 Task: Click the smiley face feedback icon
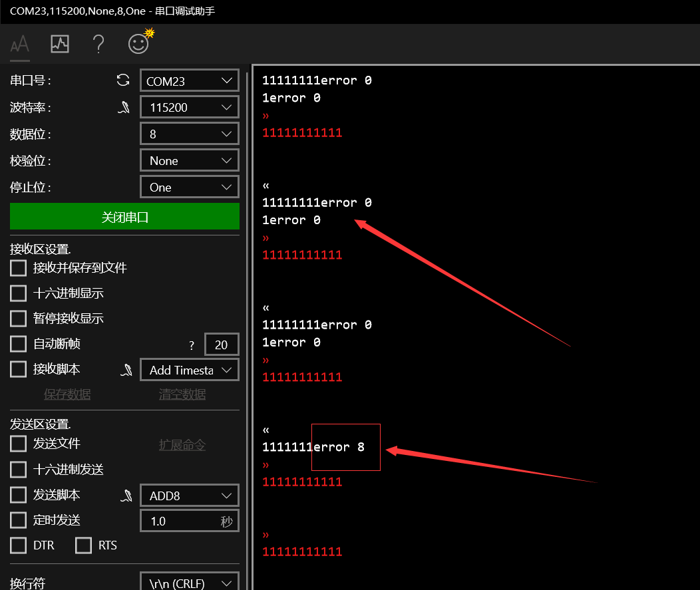[x=138, y=44]
